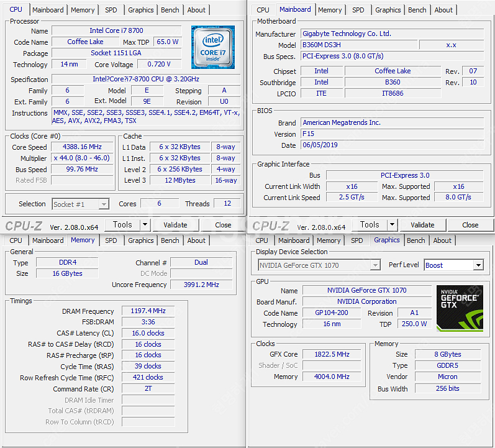Screen dimensions: 495x448
Task: Open Graphics tab in CPU window
Action: (141, 10)
